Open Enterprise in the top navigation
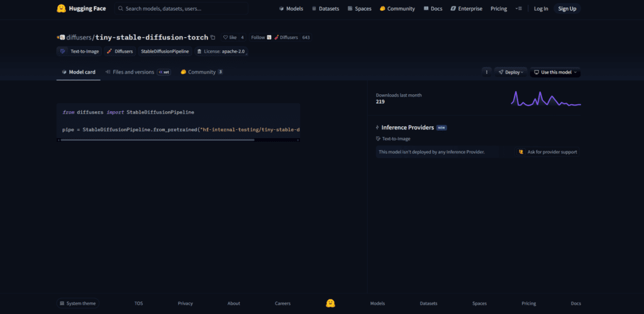The height and width of the screenshot is (314, 644). (x=466, y=9)
